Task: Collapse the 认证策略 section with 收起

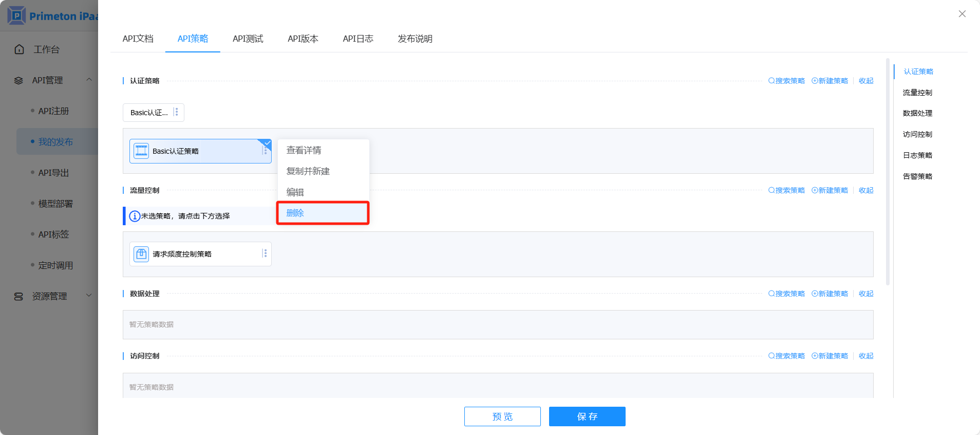Action: click(865, 81)
